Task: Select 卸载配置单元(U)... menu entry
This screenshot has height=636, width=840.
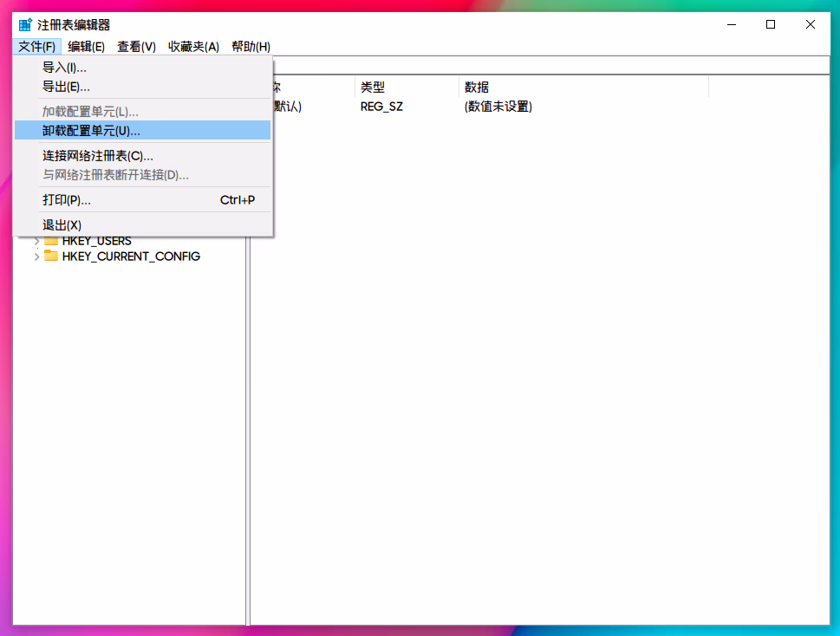Action: point(91,131)
